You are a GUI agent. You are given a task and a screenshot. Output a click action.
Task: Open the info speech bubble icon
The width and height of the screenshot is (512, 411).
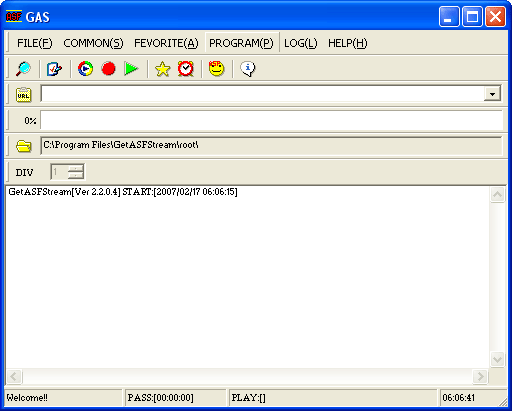248,69
